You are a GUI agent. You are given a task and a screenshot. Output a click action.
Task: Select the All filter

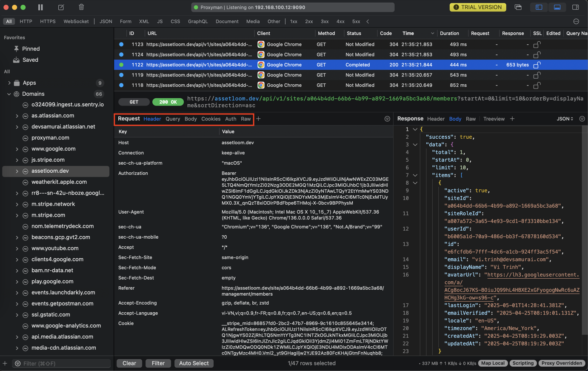pyautogui.click(x=9, y=21)
